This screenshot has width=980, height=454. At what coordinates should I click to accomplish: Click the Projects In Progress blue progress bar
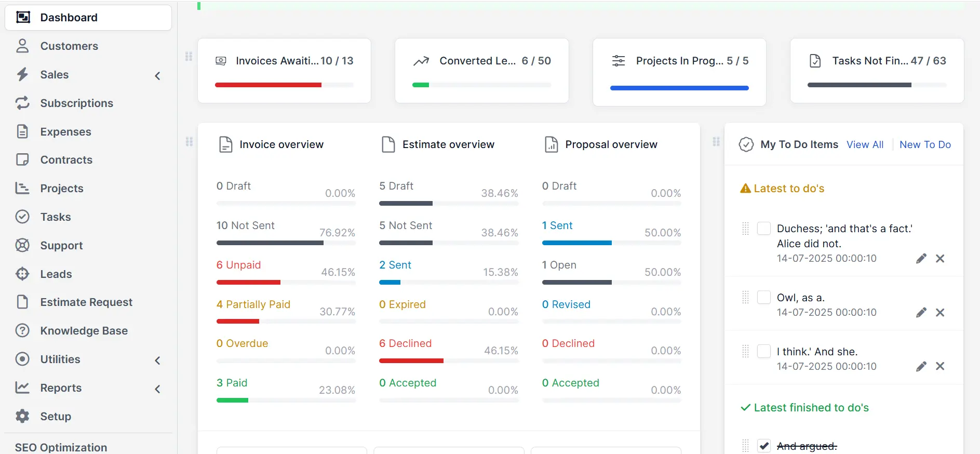[x=679, y=88]
